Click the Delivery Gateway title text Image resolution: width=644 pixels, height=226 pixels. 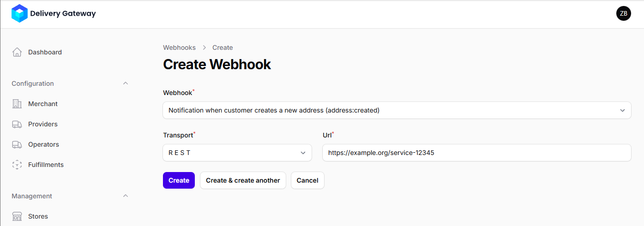(63, 13)
